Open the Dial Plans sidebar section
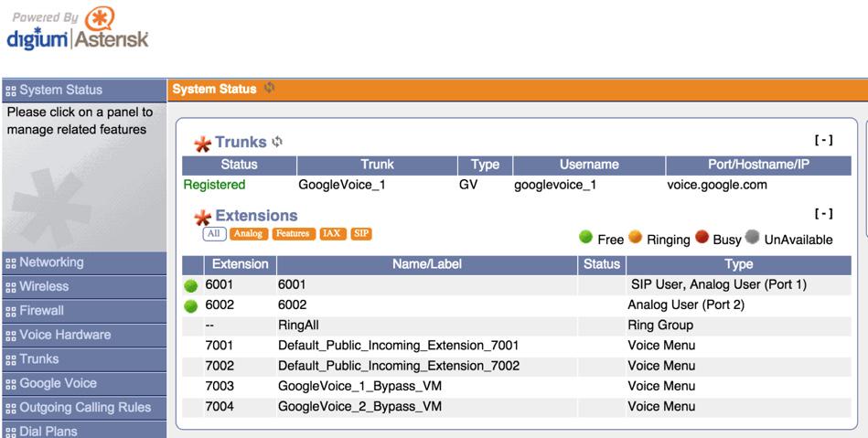 84,430
